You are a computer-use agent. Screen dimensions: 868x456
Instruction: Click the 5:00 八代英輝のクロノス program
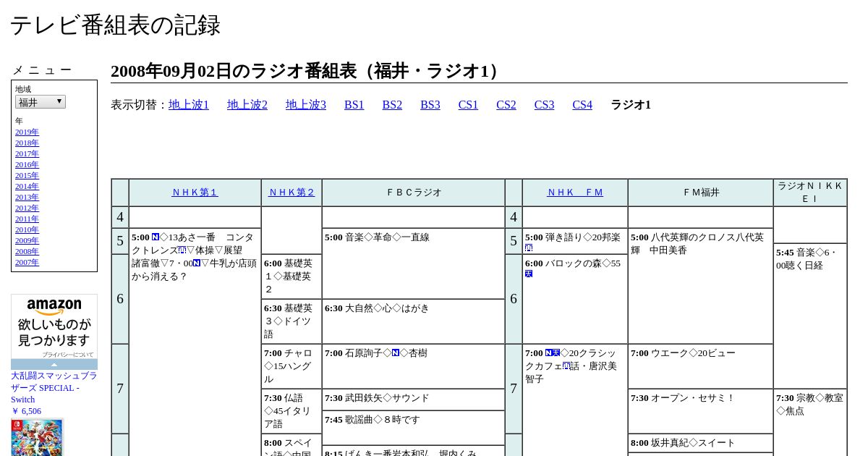tap(700, 286)
